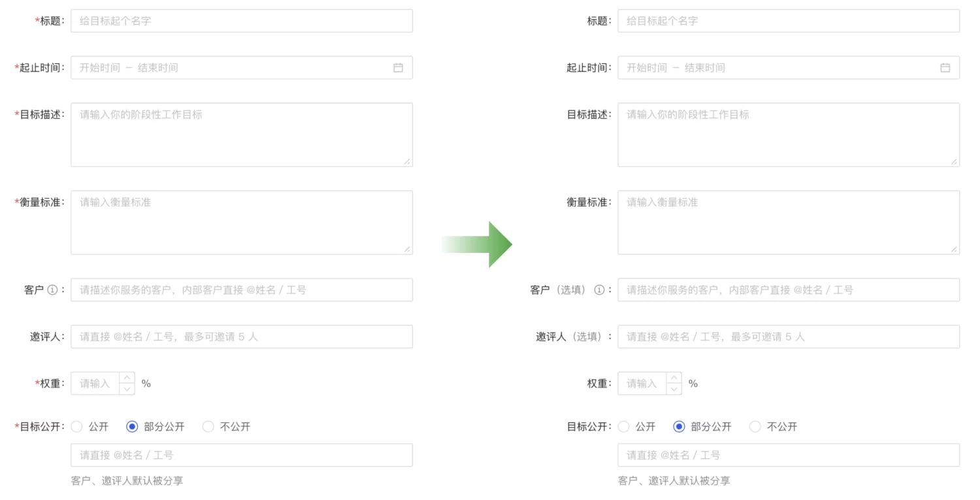Decrease weight with right form down arrow
This screenshot has width=980, height=500.
tap(674, 389)
